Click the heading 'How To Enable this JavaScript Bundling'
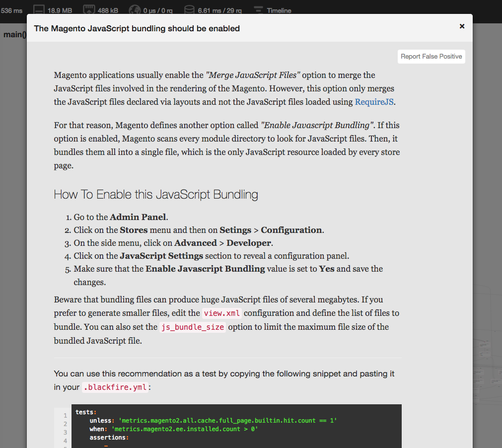Viewport: 502px width, 448px height. point(156,194)
